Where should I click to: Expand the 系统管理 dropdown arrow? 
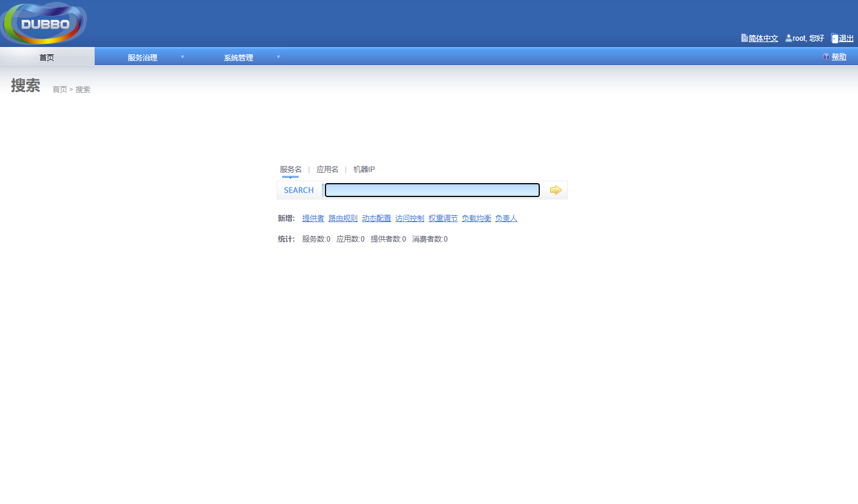coord(278,57)
